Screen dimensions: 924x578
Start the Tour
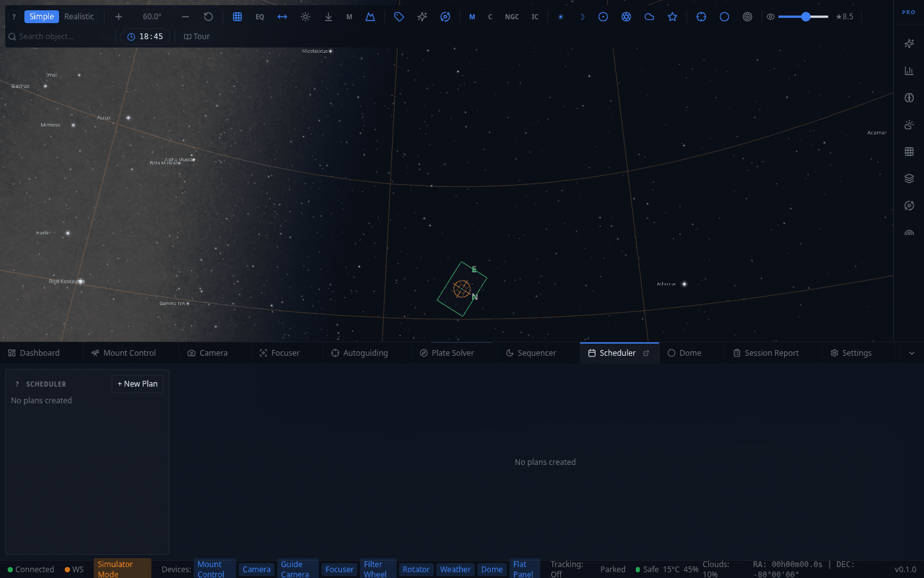197,37
